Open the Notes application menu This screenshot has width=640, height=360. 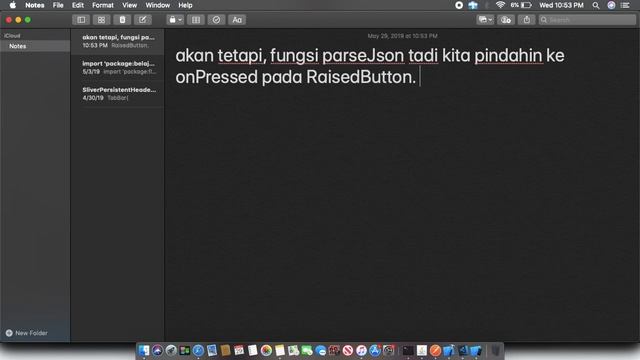click(35, 5)
